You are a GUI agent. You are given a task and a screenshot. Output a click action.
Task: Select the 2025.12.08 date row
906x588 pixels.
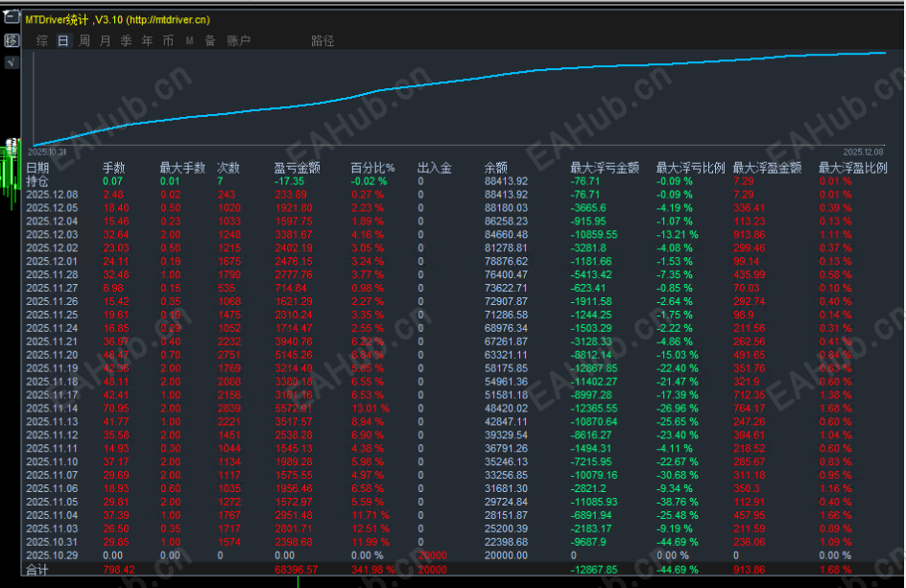[52, 195]
